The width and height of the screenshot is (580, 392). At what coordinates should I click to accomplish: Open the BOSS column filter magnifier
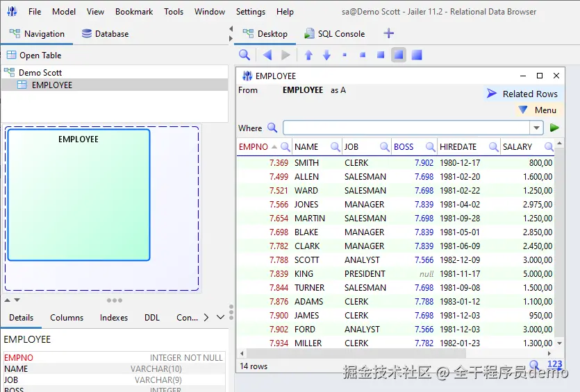click(x=430, y=146)
